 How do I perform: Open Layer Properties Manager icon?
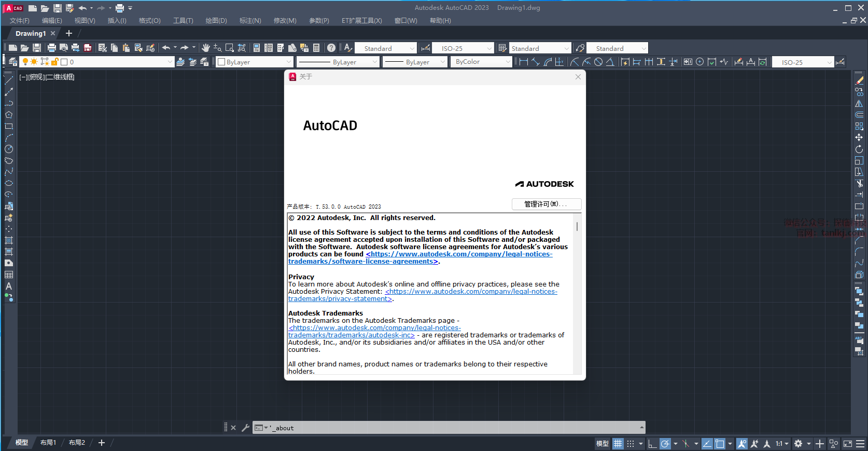(12, 62)
